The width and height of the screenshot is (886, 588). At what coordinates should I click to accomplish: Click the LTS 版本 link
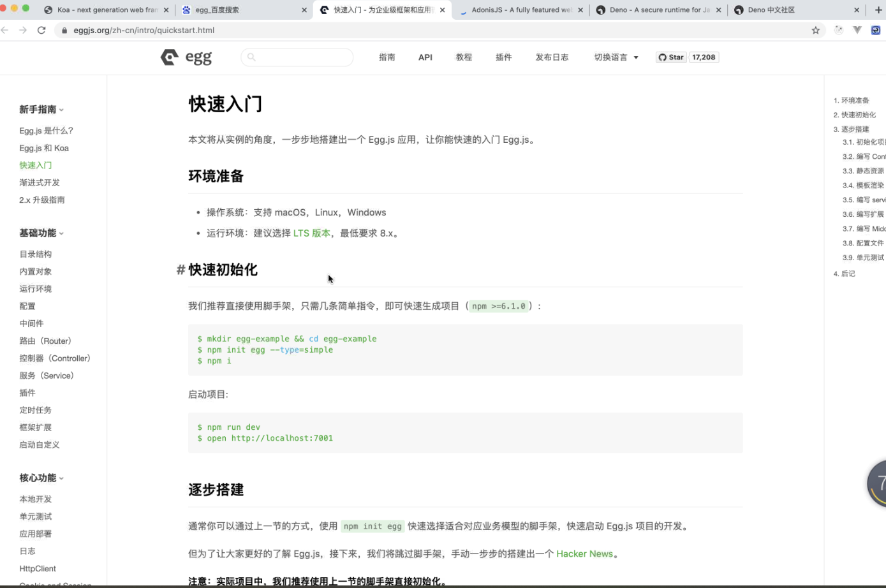coord(312,233)
